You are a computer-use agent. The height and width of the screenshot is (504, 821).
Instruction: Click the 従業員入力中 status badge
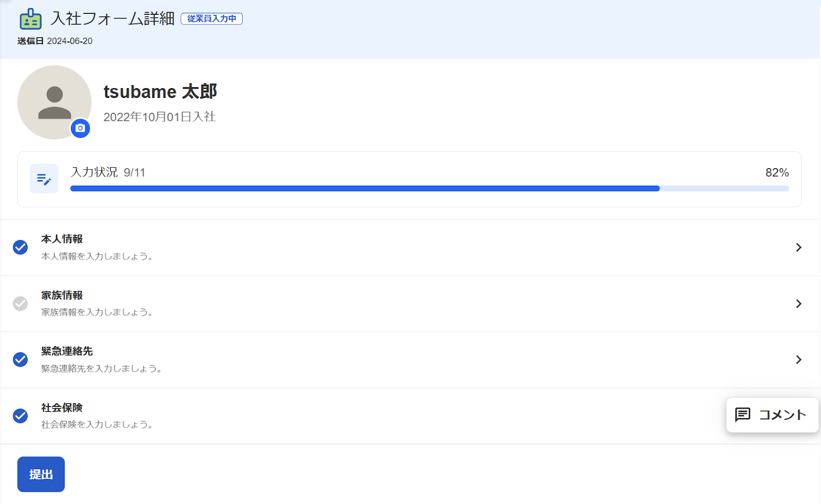pos(211,19)
